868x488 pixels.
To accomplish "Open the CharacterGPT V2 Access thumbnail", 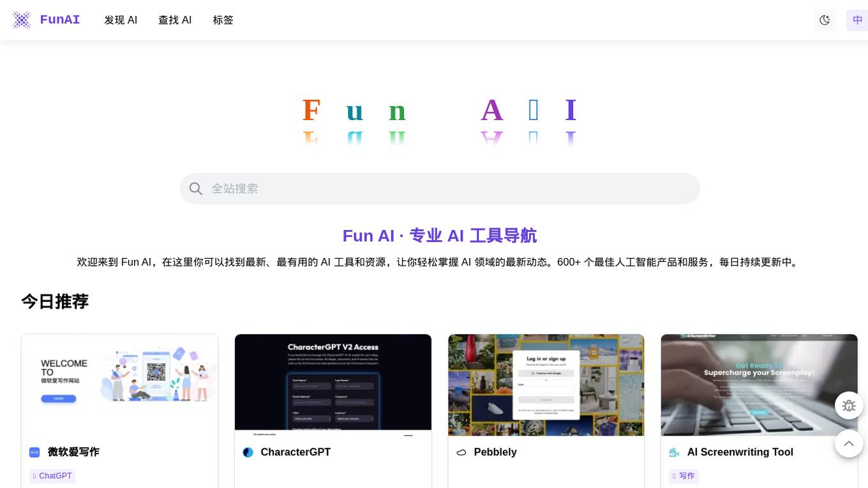I will (333, 385).
